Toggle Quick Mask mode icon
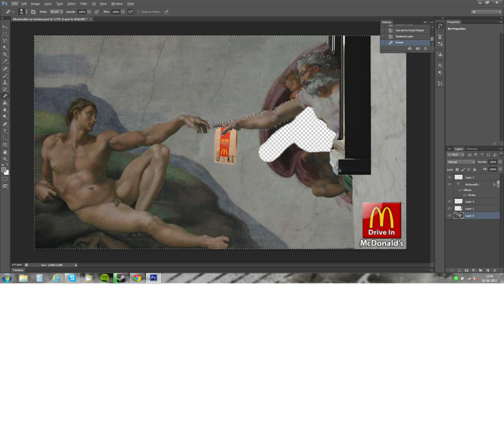The height and width of the screenshot is (447, 504). 5,179
